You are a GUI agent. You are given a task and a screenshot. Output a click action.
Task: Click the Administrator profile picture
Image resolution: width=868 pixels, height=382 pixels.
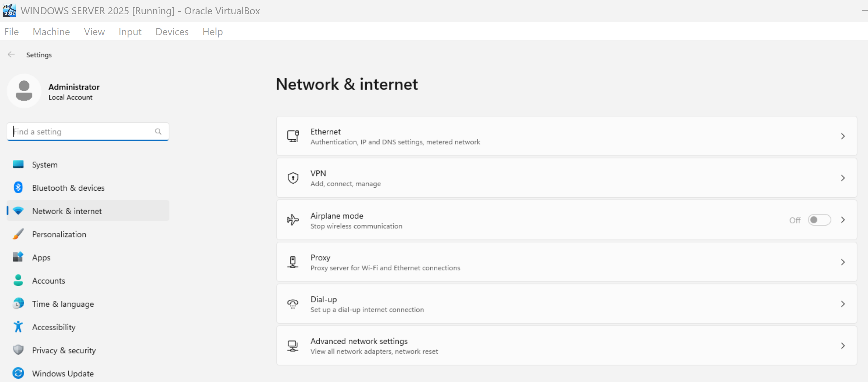(x=24, y=91)
